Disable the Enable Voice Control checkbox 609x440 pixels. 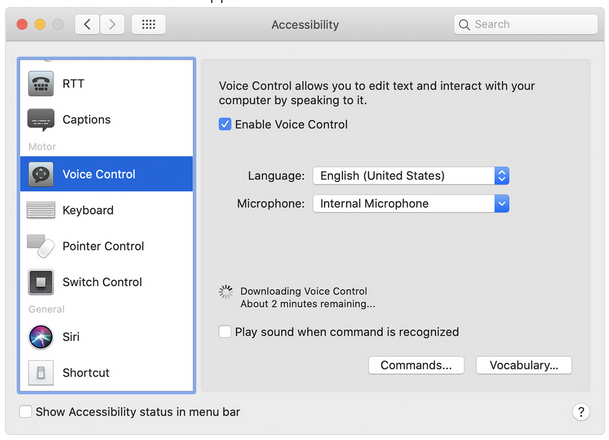225,124
